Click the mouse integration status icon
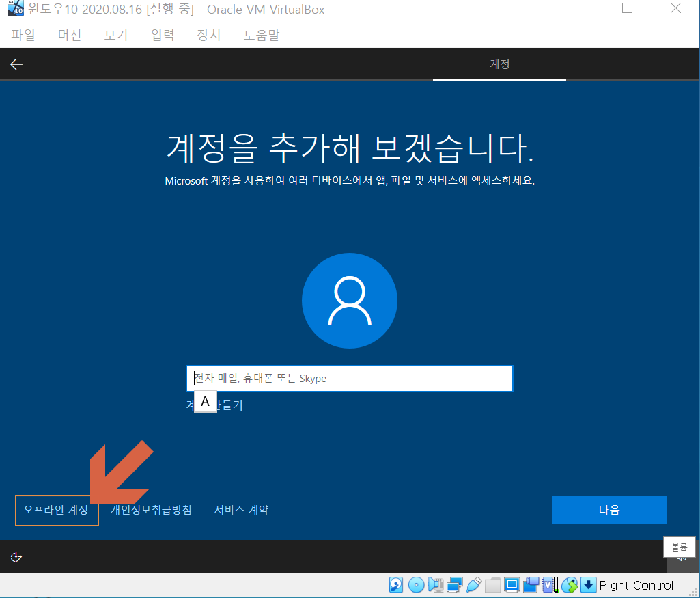The height and width of the screenshot is (598, 700). [570, 584]
